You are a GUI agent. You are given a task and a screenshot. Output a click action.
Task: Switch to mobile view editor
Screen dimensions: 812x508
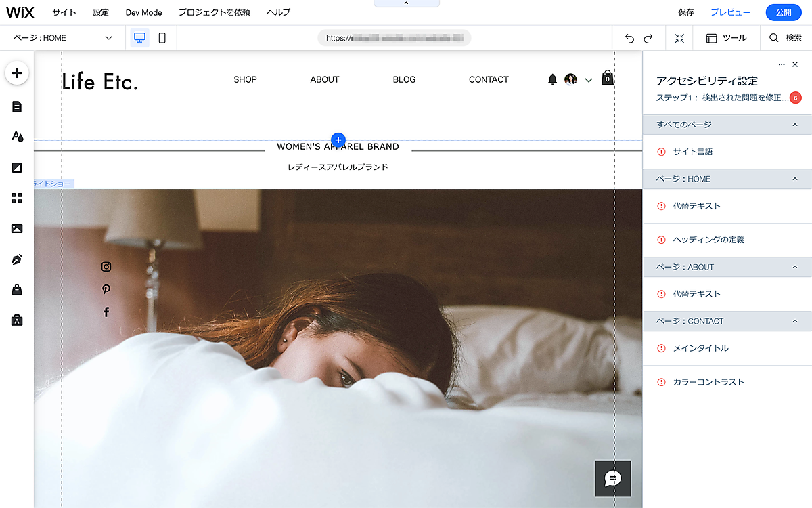point(162,38)
